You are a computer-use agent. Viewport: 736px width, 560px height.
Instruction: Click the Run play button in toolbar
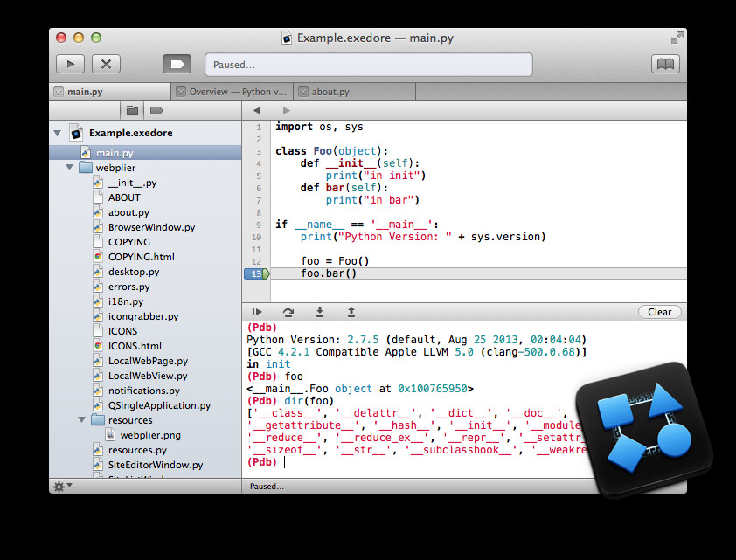pyautogui.click(x=71, y=65)
